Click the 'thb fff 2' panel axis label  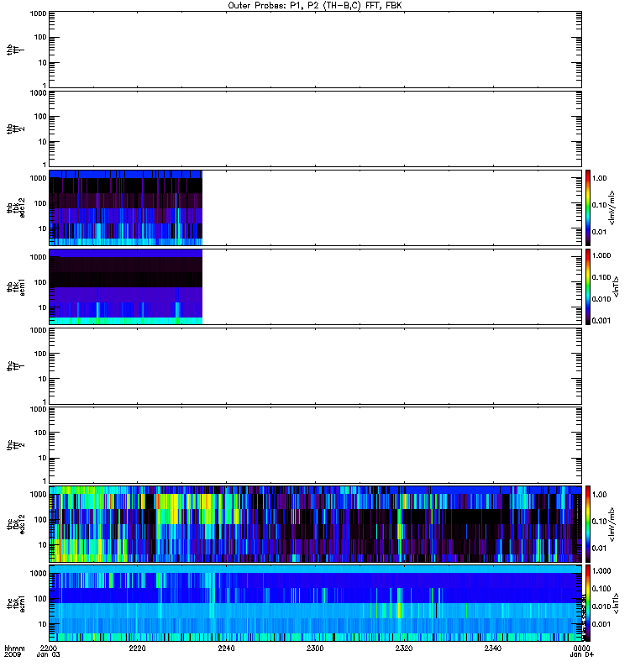(x=15, y=129)
